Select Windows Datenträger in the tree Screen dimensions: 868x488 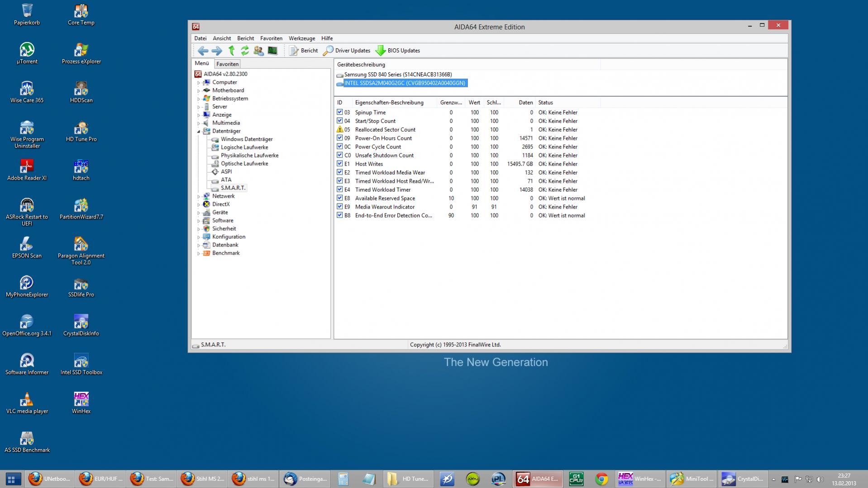247,139
